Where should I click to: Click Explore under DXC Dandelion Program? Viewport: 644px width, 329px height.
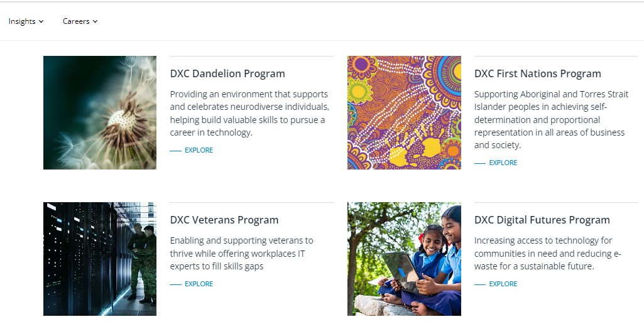coord(199,150)
